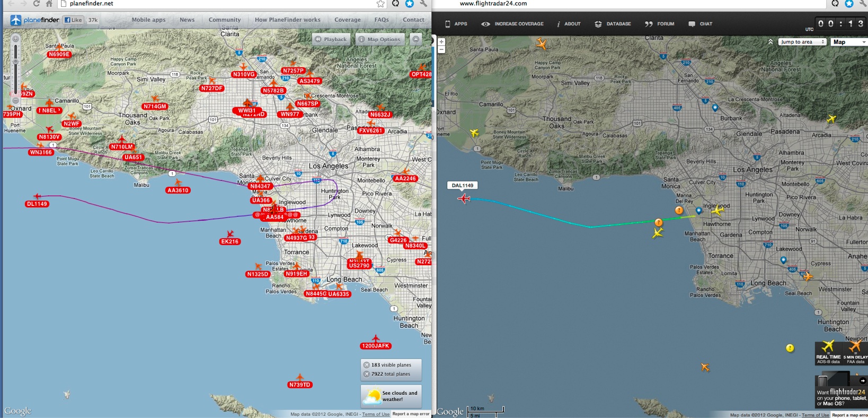868x418 pixels.
Task: Select the red DAL1149 aircraft on Flightradar24
Action: coord(464,198)
